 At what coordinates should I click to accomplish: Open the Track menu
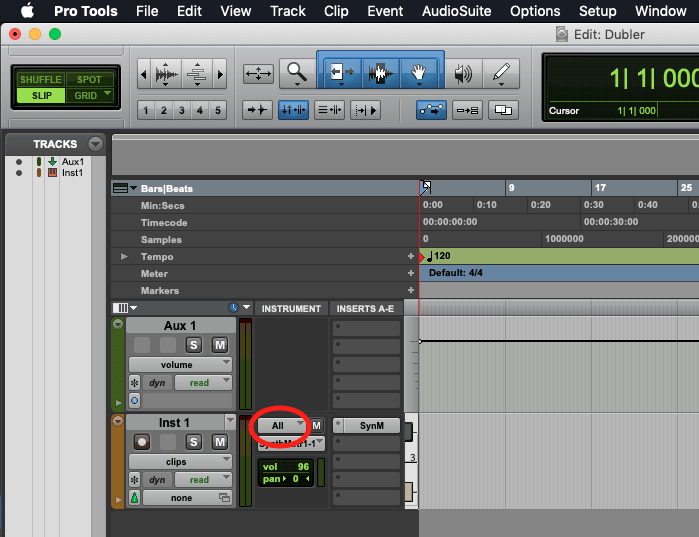pyautogui.click(x=288, y=11)
